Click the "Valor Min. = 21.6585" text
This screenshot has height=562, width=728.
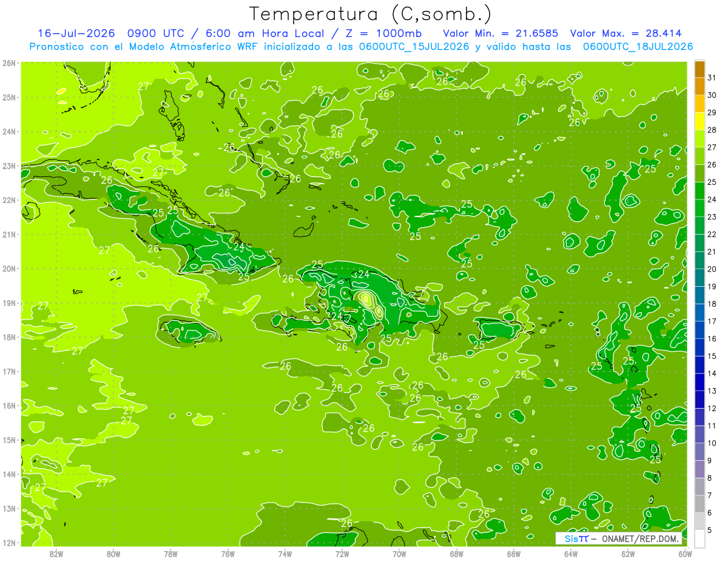point(500,33)
